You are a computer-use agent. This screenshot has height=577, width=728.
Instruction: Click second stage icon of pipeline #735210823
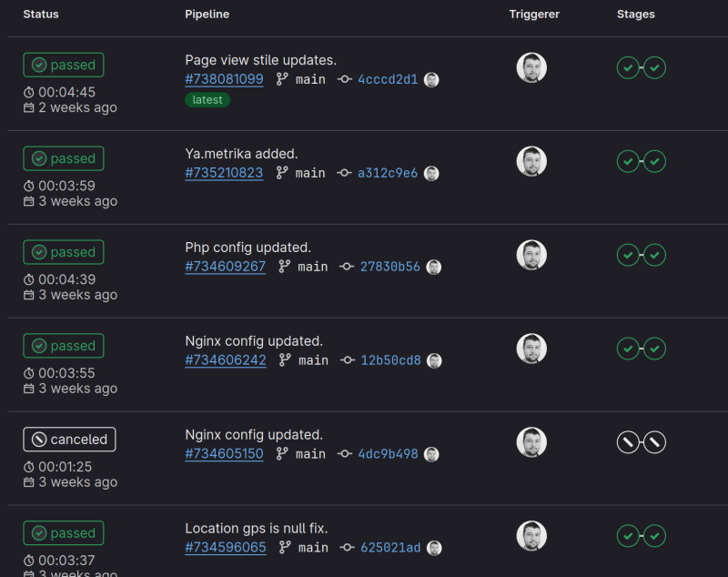(655, 161)
